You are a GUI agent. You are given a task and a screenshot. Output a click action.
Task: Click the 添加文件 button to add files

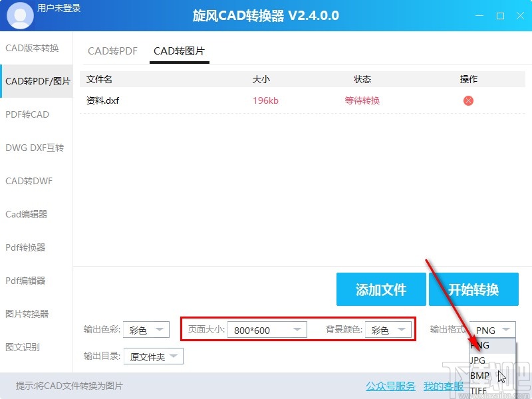click(x=381, y=289)
